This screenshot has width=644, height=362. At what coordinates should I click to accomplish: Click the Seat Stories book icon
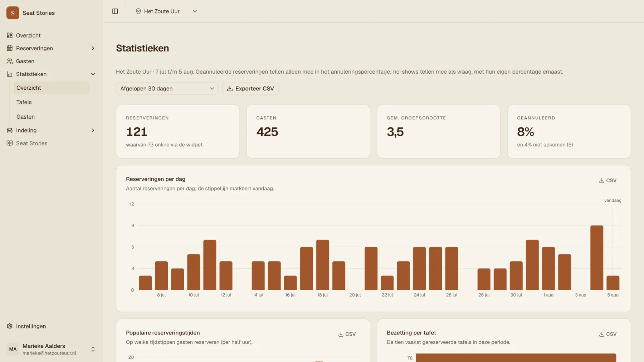point(10,143)
